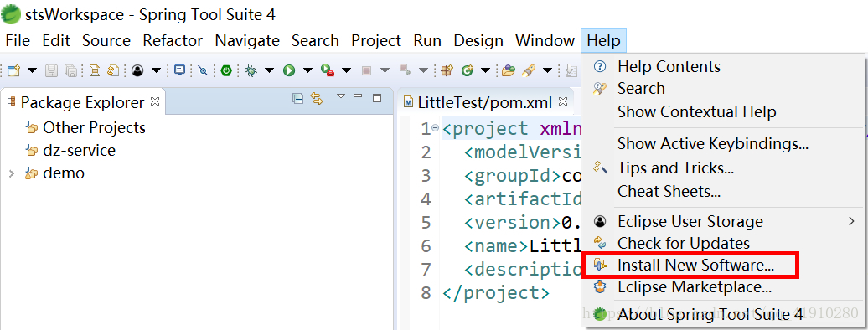
Task: Minimize the Package Explorer panel
Action: click(x=358, y=96)
